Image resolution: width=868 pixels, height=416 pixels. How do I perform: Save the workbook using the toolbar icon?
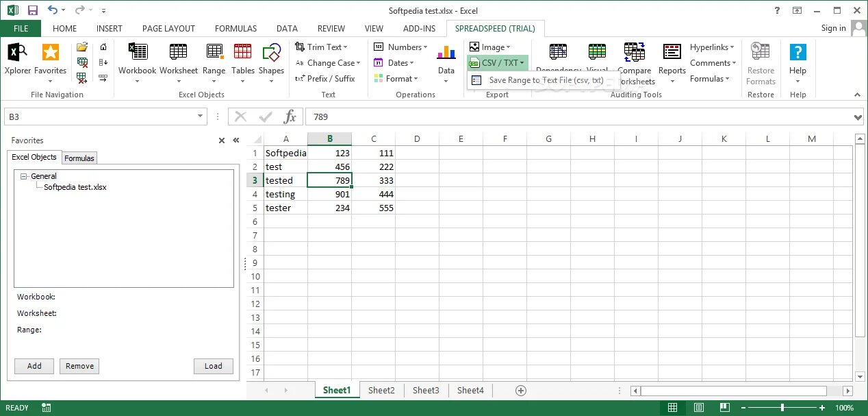click(32, 10)
